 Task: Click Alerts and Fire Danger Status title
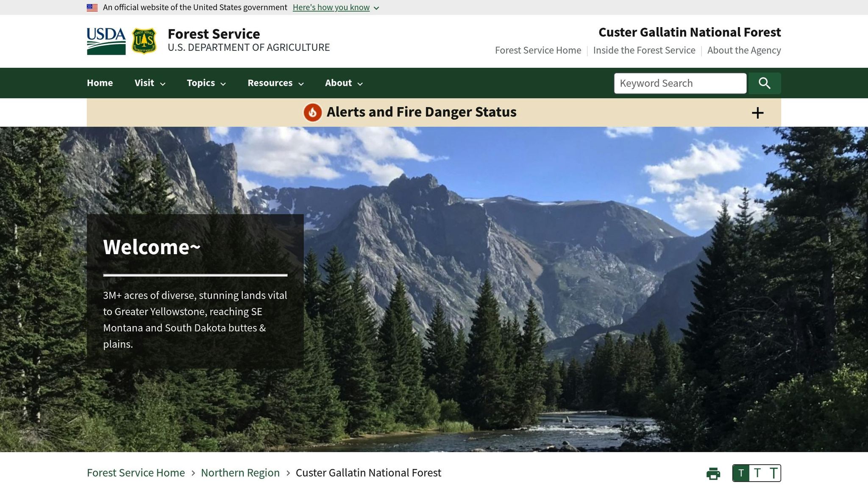[x=421, y=112]
